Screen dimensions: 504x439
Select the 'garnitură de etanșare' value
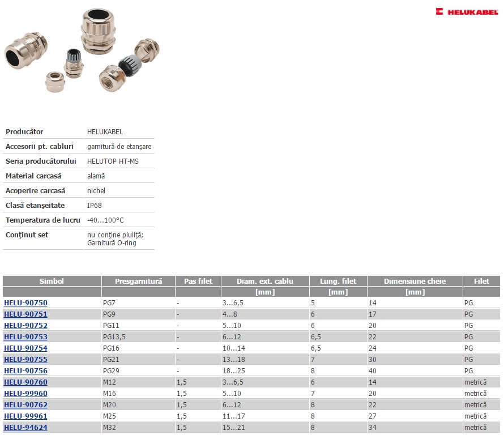click(119, 147)
